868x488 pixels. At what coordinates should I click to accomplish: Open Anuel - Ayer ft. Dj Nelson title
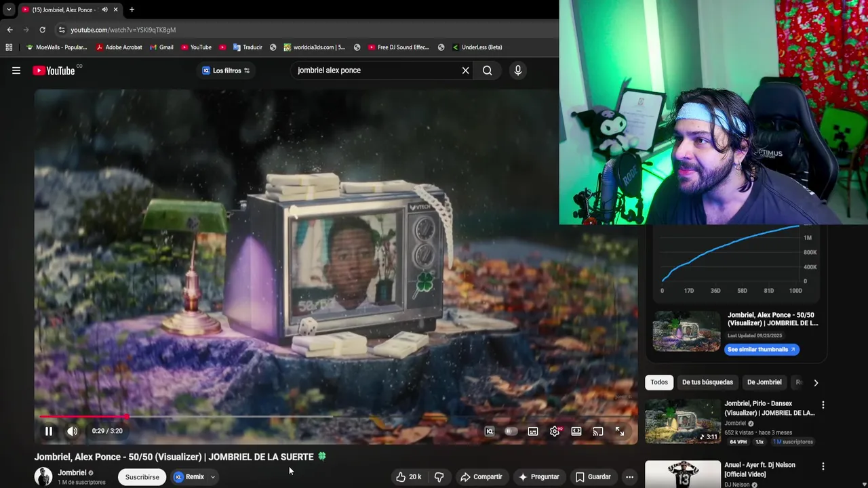[759, 470]
